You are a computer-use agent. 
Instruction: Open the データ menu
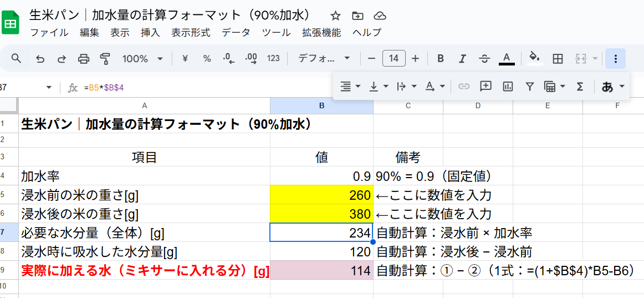[x=236, y=33]
